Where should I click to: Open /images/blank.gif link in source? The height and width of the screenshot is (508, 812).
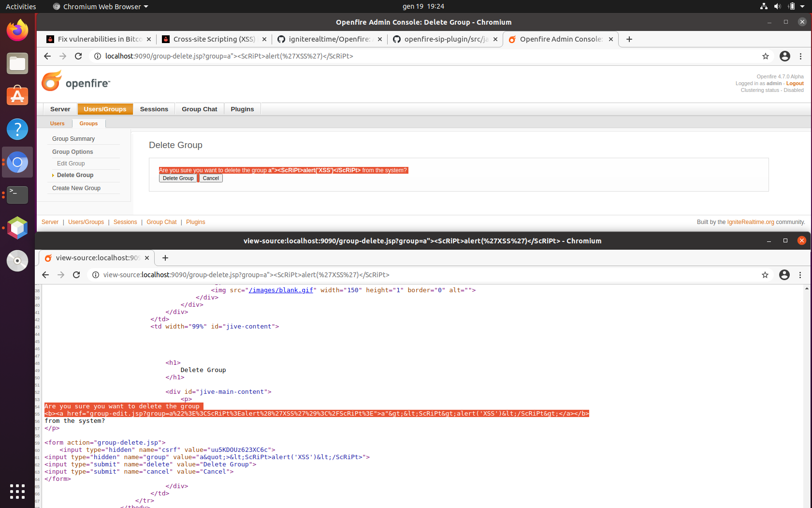281,290
